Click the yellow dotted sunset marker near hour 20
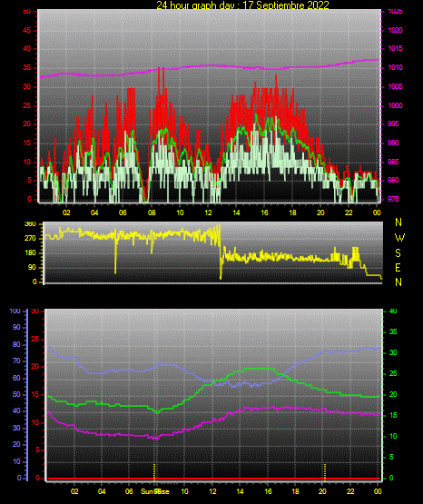 point(325,471)
